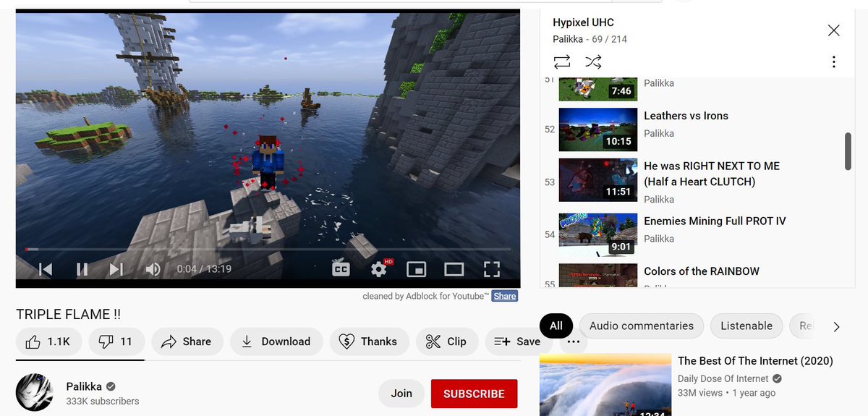The width and height of the screenshot is (868, 416).
Task: Click the previous video button in player
Action: [x=46, y=269]
